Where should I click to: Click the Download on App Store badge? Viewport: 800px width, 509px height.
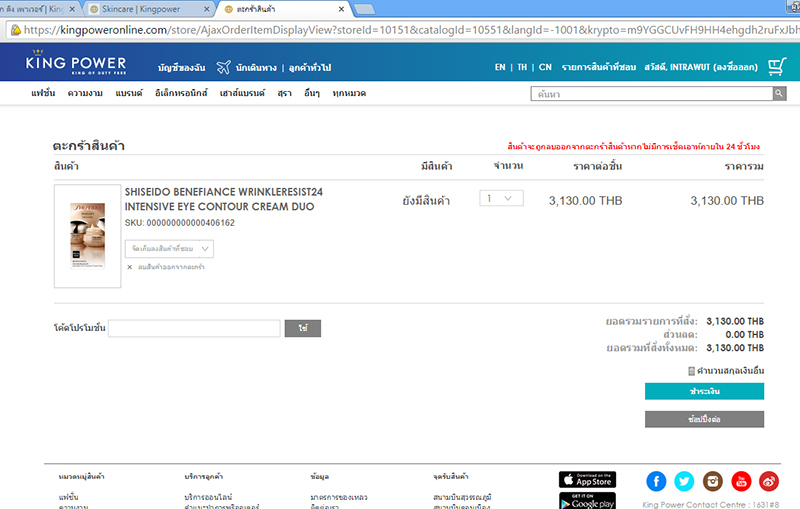[587, 479]
